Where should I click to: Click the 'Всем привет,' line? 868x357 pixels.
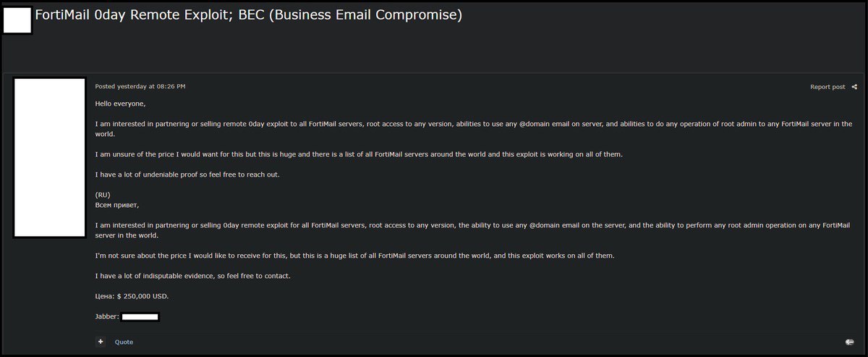pos(116,205)
